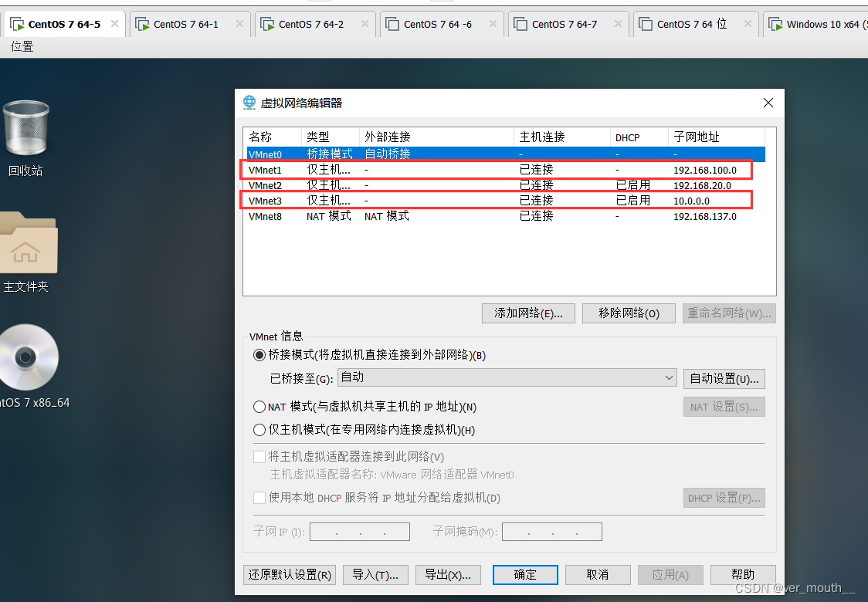This screenshot has width=868, height=602.
Task: Click the 应用(A) button
Action: 670,575
